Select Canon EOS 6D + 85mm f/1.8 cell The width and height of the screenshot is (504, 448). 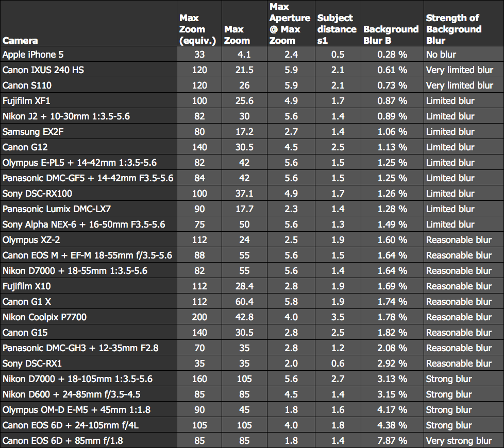pos(89,440)
